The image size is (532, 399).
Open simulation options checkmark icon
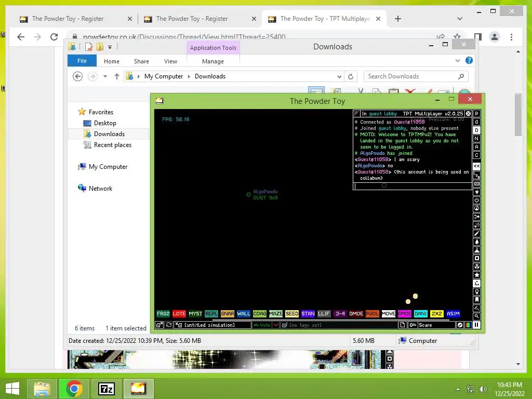[460, 325]
